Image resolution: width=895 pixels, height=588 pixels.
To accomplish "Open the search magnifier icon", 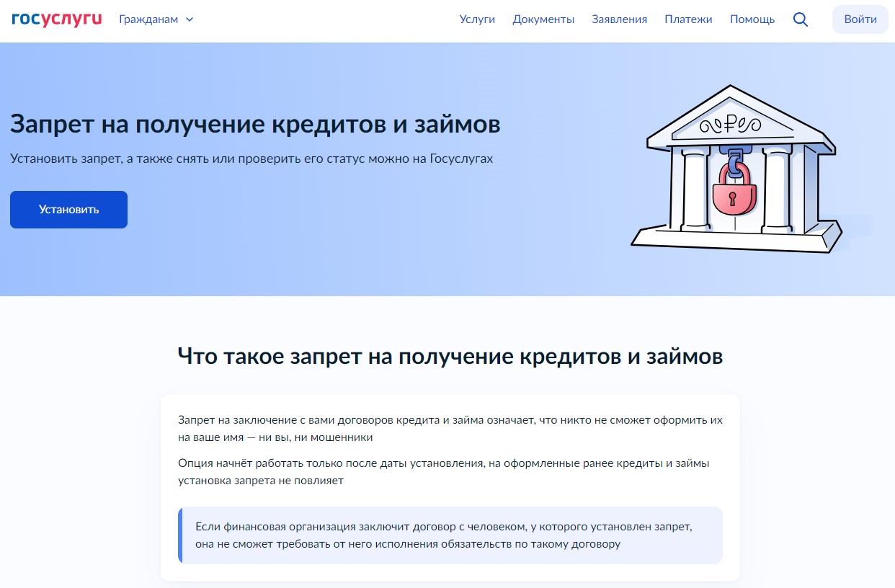I will (800, 19).
